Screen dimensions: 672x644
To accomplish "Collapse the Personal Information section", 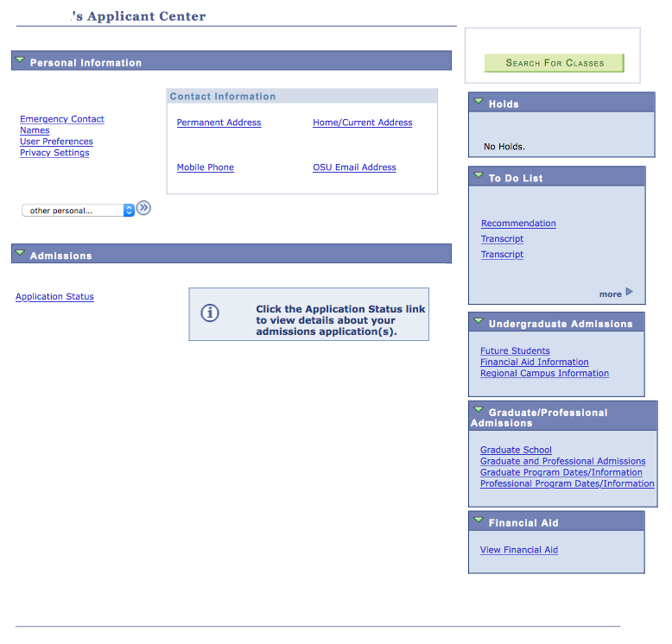I will (21, 60).
